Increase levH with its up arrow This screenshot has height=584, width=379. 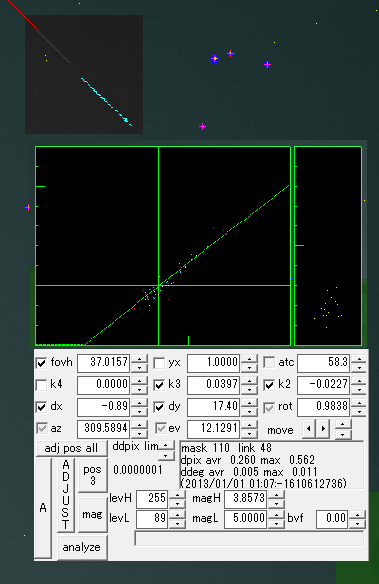click(x=178, y=495)
